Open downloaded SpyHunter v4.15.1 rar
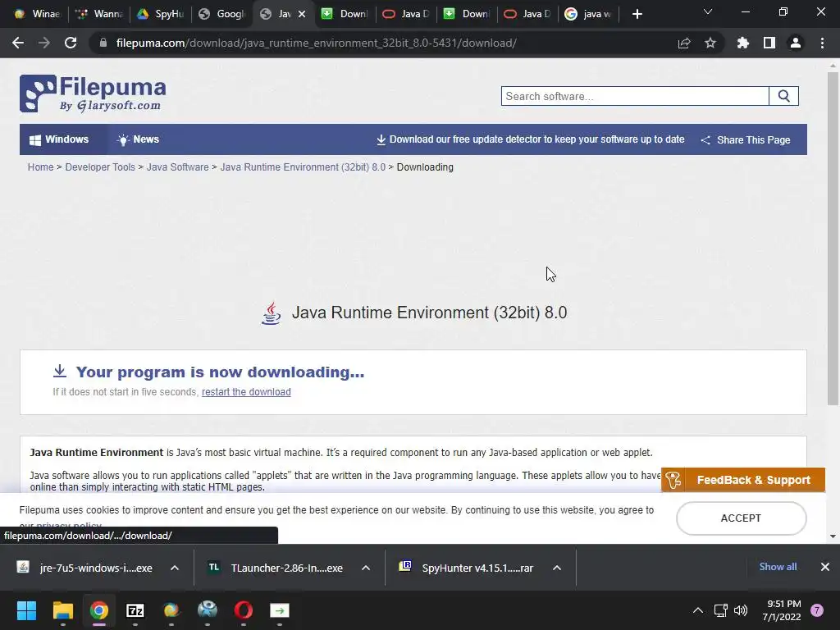The width and height of the screenshot is (840, 630). (467, 568)
